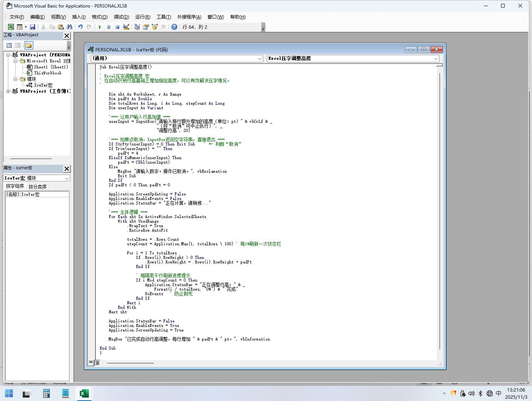Open the insert-object dropdown arrow beside UserForm icon

point(26,27)
